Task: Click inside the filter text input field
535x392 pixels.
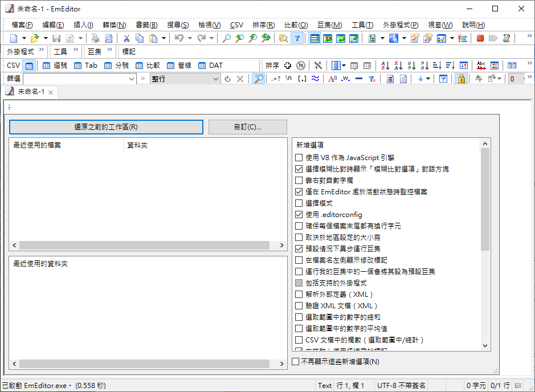Action: point(75,79)
